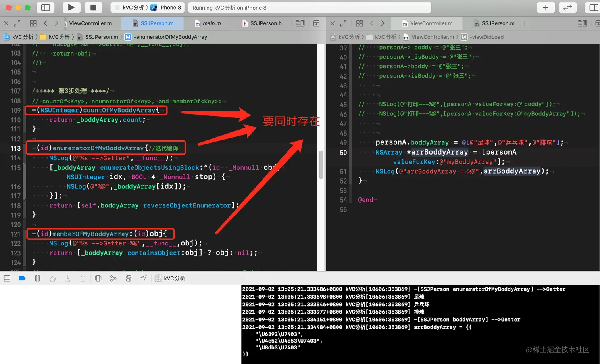This screenshot has width=600, height=364.
Task: Step over in debugger
Action: [x=53, y=278]
